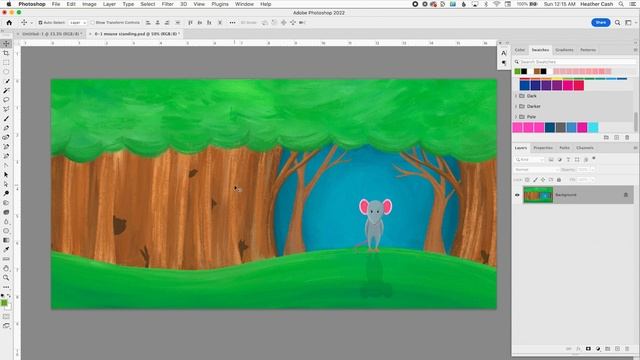Viewport: 640px width, 360px height.
Task: Select the Path Selection black arrow tool
Action: (x=6, y=175)
